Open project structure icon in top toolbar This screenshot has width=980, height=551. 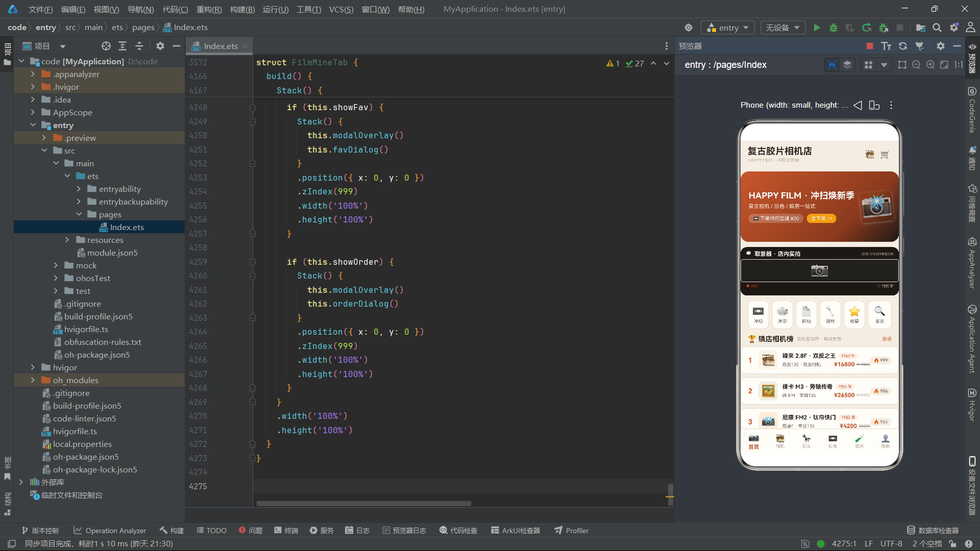[920, 28]
